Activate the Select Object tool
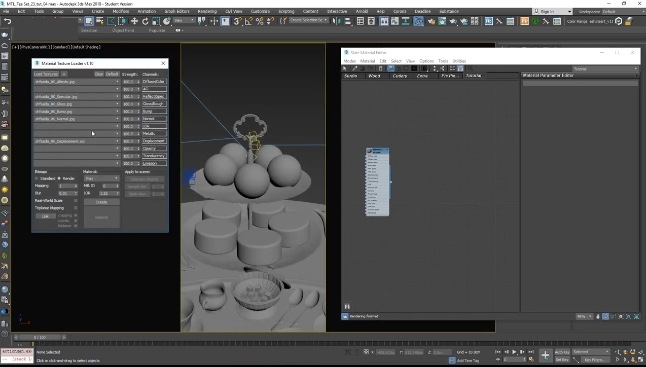Image resolution: width=646 pixels, height=367 pixels. [x=89, y=21]
